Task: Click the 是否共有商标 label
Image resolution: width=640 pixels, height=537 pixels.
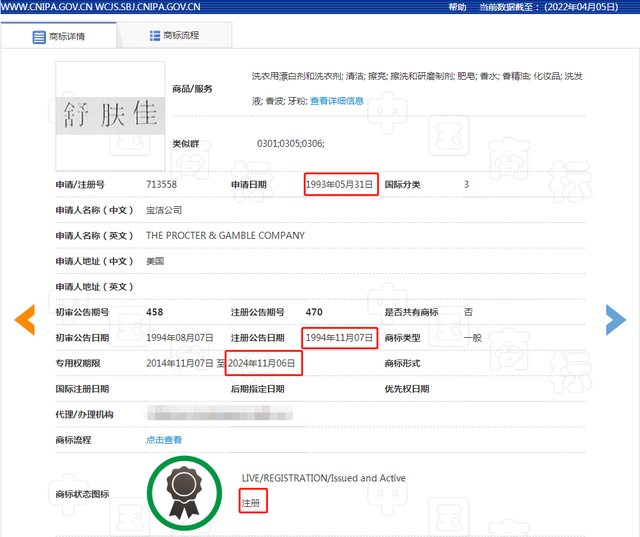Action: click(x=411, y=312)
